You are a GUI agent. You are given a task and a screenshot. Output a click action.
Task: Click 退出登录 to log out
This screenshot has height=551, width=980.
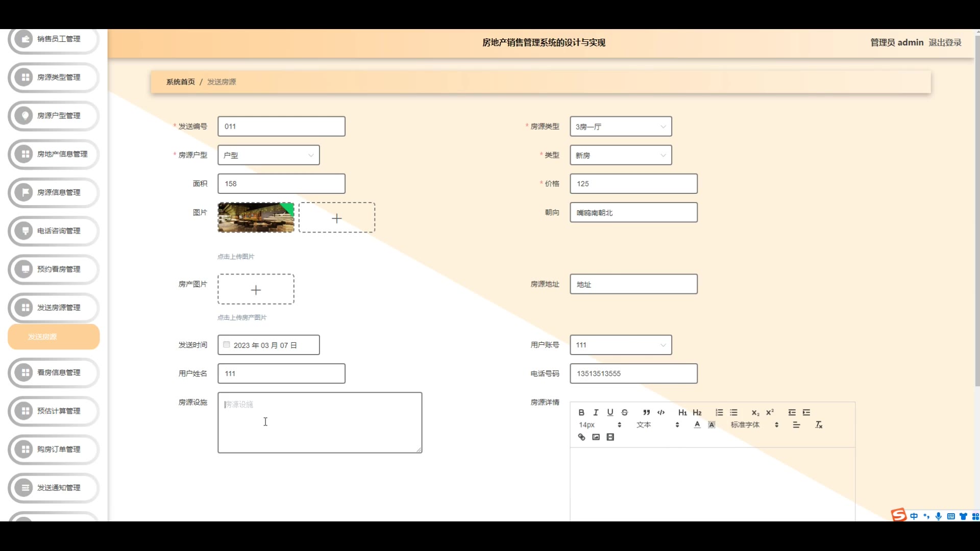[x=945, y=42]
